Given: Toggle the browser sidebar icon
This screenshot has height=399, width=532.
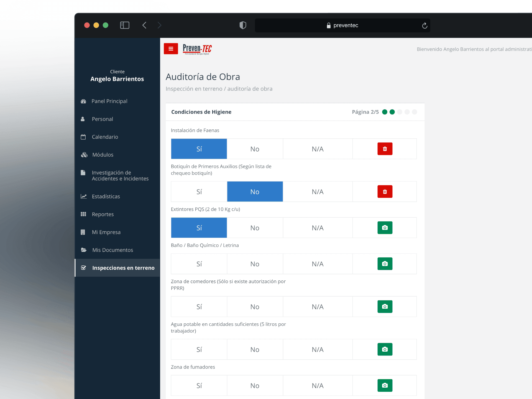Looking at the screenshot, I should click(125, 25).
